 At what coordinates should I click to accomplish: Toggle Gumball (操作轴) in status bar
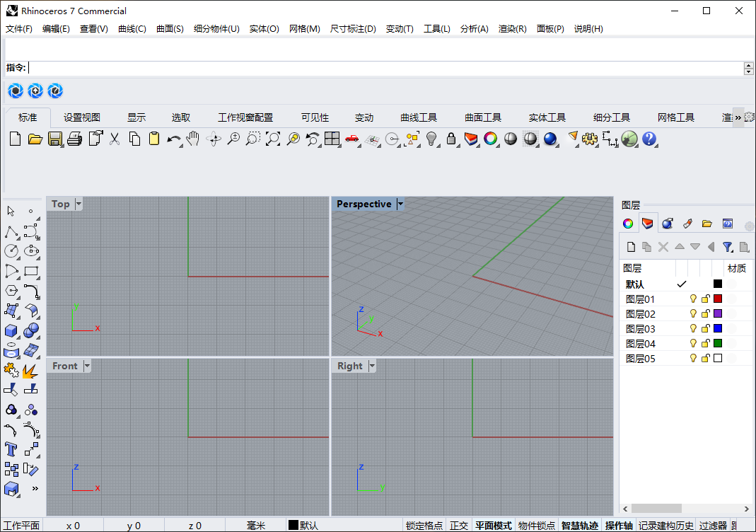coord(619,525)
